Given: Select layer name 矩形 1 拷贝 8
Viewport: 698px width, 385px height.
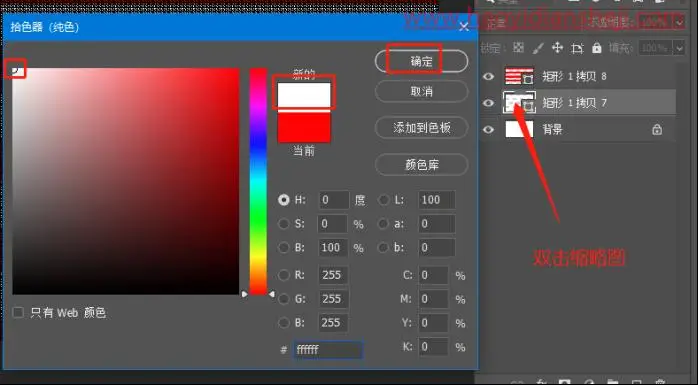Looking at the screenshot, I should coord(574,77).
